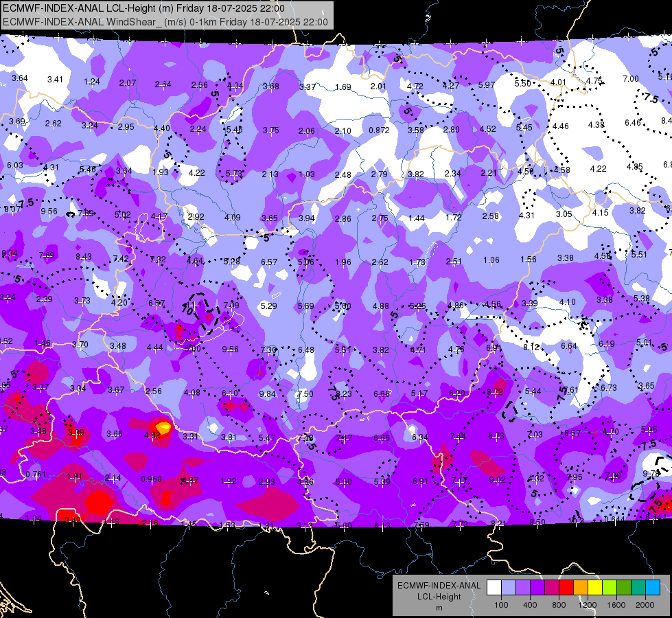672x618 pixels.
Task: Click the wind shear value 1.44
Action: click(417, 218)
